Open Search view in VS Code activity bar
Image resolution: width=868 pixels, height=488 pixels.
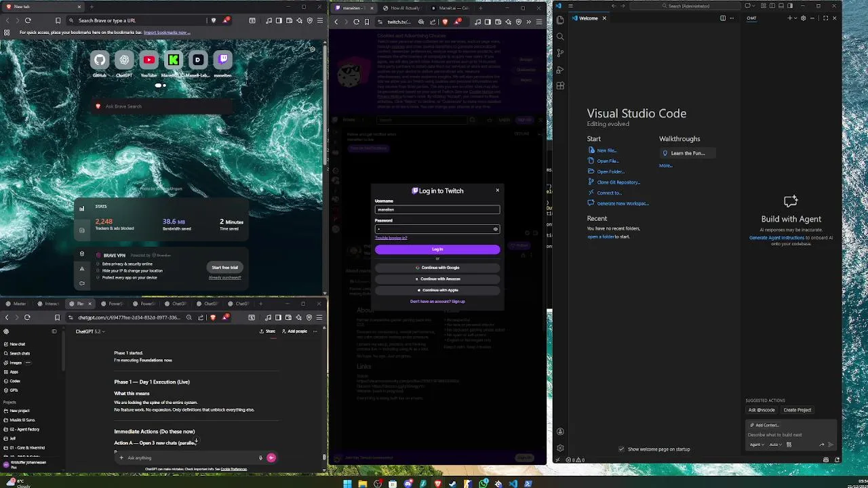click(560, 37)
